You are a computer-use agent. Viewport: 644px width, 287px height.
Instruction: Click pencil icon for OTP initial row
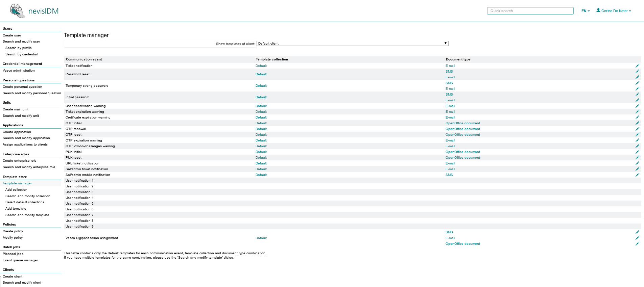tap(637, 123)
